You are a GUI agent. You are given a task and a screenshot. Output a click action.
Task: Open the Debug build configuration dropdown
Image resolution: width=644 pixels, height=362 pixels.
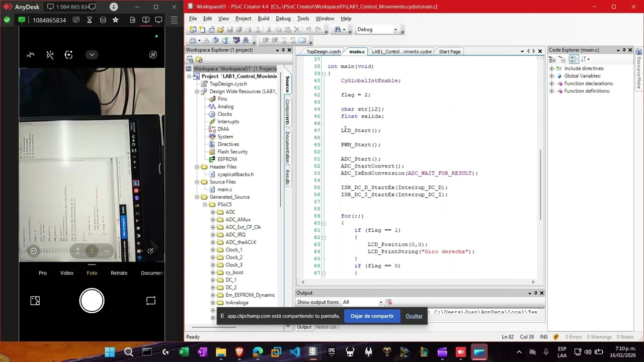[x=395, y=30]
